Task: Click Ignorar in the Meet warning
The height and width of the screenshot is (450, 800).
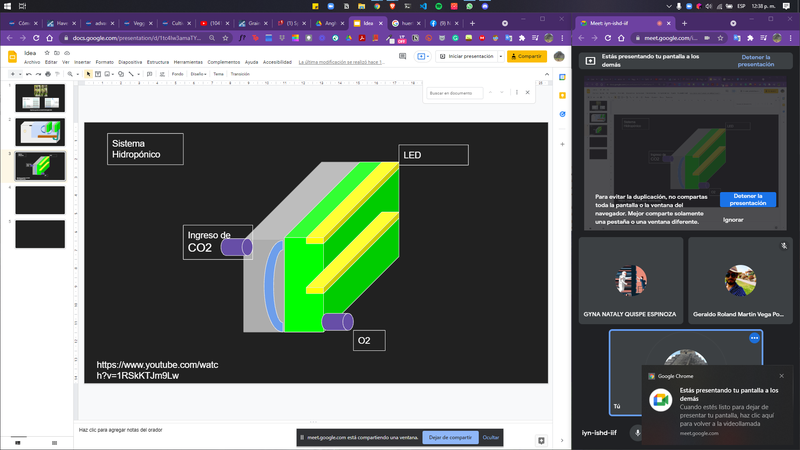Action: point(733,219)
